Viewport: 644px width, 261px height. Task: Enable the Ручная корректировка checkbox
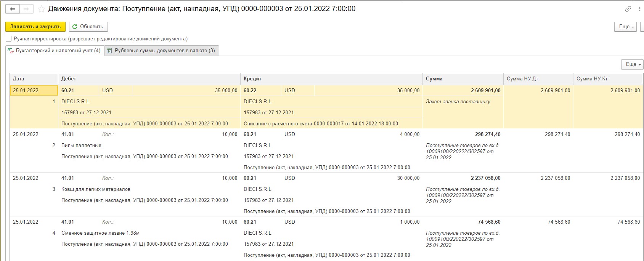[x=9, y=39]
